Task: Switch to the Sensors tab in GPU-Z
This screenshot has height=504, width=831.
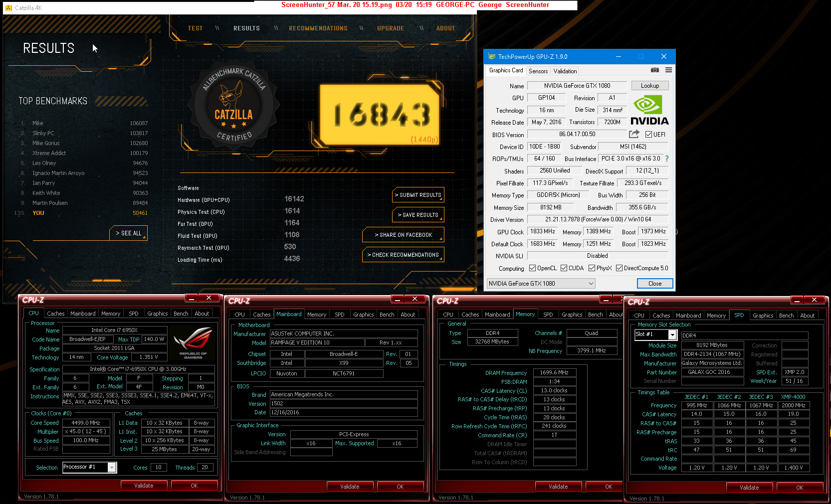Action: click(x=538, y=71)
